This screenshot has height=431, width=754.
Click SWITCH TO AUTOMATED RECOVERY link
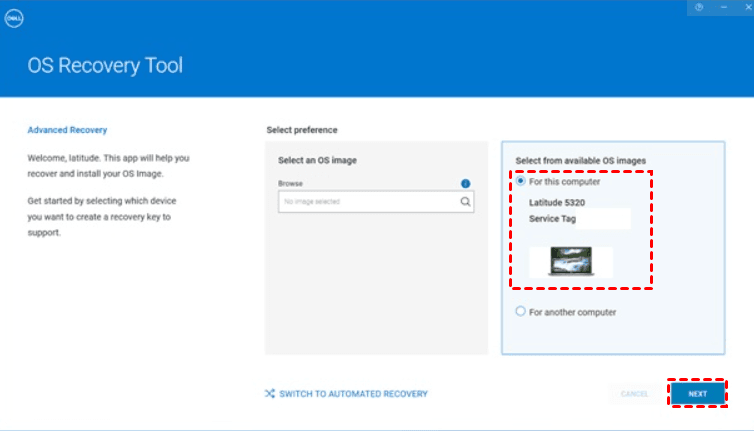coord(353,393)
